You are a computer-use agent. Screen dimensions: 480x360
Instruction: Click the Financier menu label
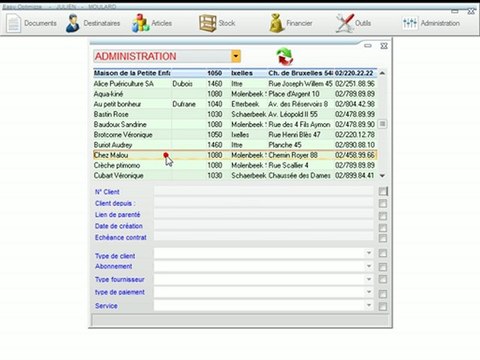pos(299,23)
